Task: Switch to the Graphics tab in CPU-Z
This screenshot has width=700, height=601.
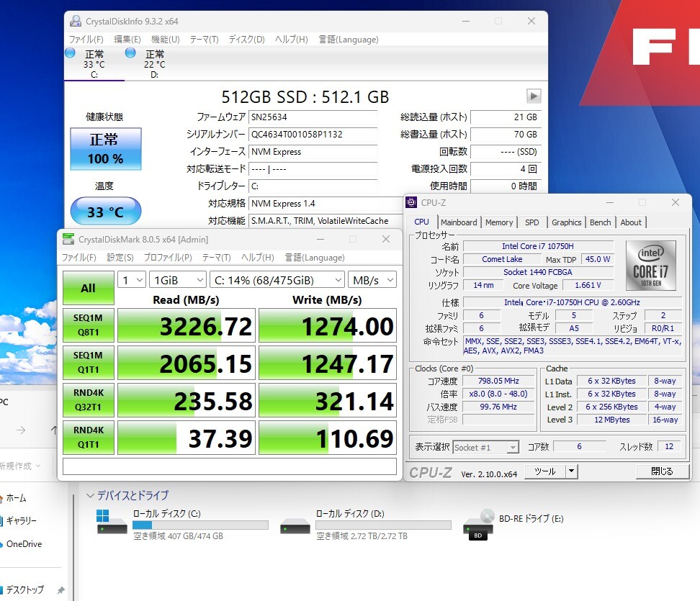Action: [x=566, y=222]
